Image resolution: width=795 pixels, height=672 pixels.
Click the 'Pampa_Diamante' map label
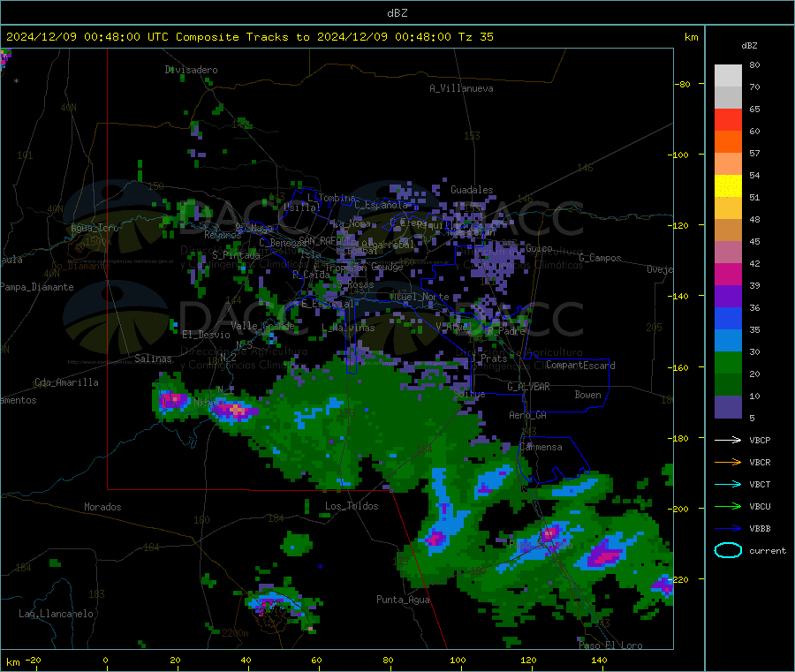(x=36, y=287)
